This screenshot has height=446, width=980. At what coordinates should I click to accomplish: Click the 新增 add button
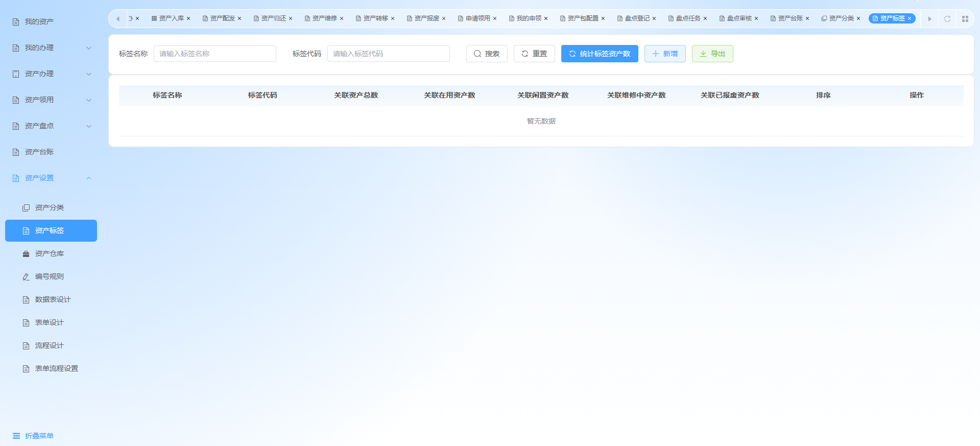coord(665,54)
